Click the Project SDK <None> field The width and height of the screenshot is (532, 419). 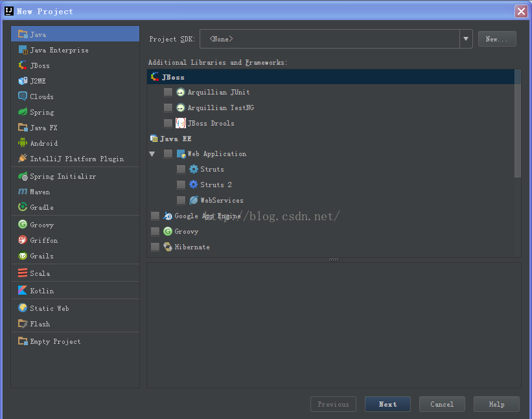[x=330, y=39]
